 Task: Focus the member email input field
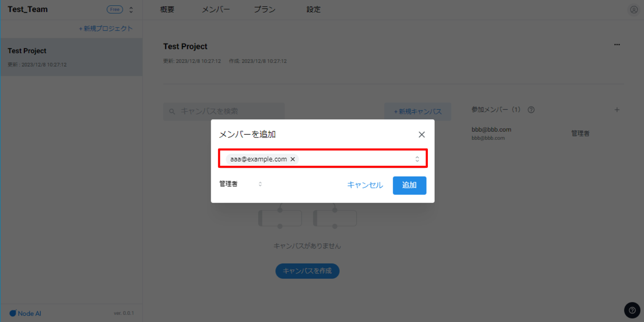coord(322,159)
